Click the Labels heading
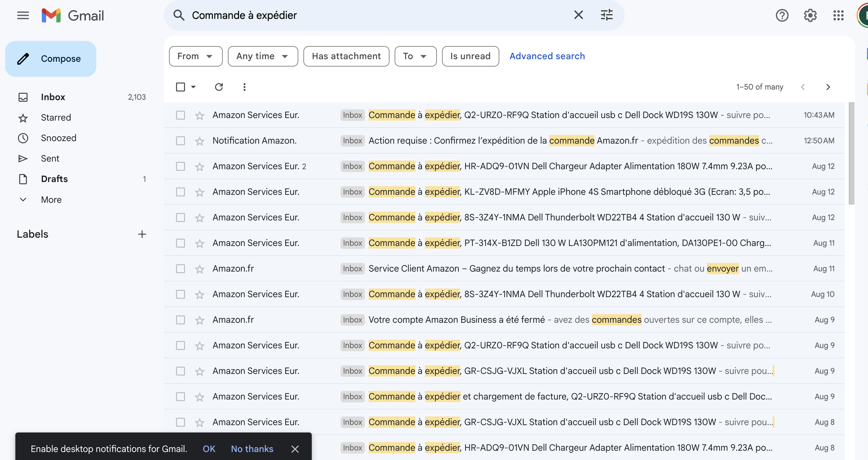The width and height of the screenshot is (868, 460). coord(33,234)
